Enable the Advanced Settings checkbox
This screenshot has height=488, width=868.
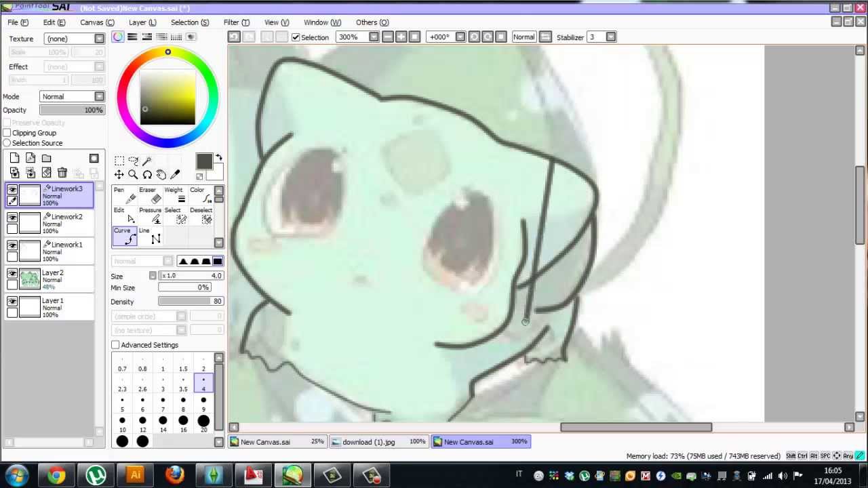tap(115, 345)
